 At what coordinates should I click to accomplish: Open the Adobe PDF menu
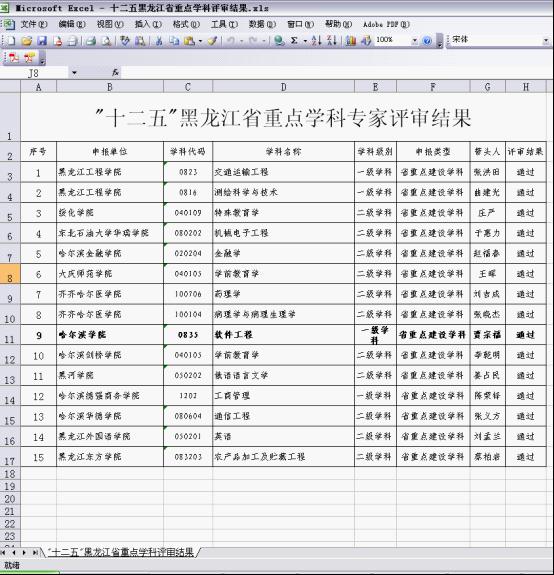[386, 24]
